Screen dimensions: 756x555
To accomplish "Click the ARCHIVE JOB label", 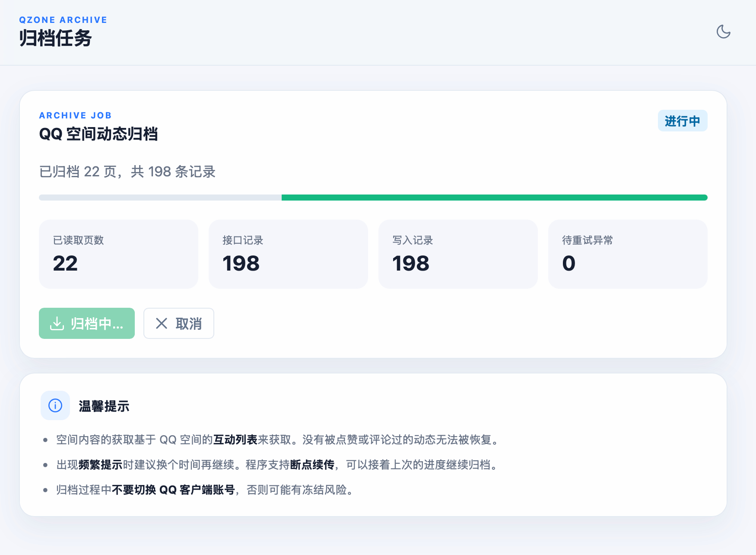I will pyautogui.click(x=76, y=115).
